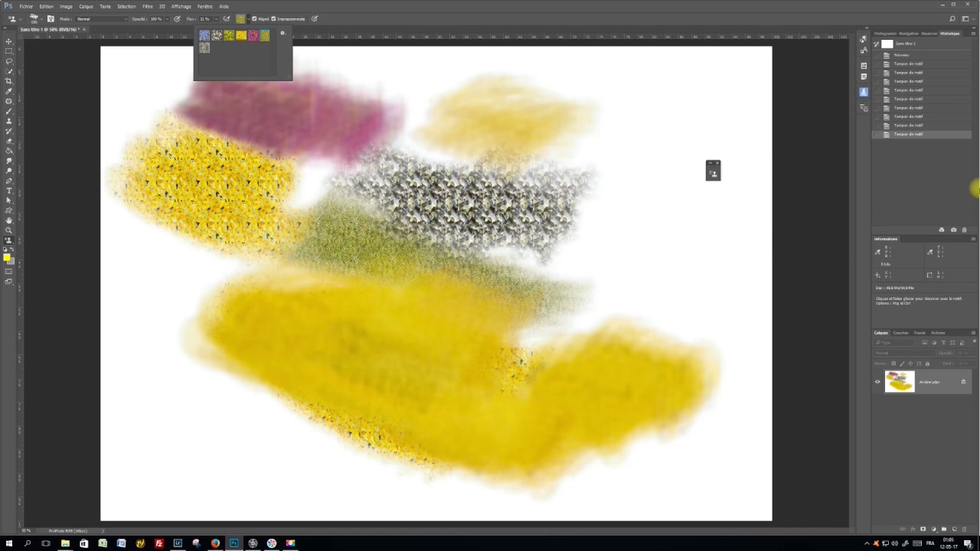
Task: Open the Calque menu
Action: 86,6
